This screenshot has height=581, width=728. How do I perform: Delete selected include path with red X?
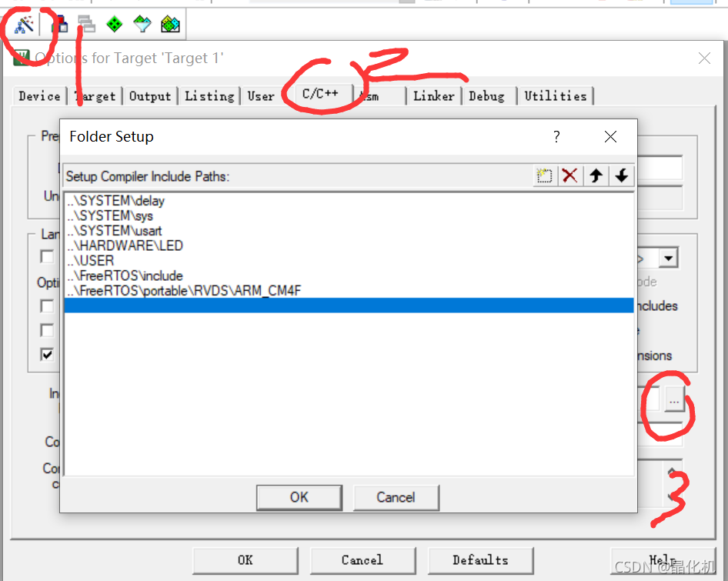[x=569, y=176]
